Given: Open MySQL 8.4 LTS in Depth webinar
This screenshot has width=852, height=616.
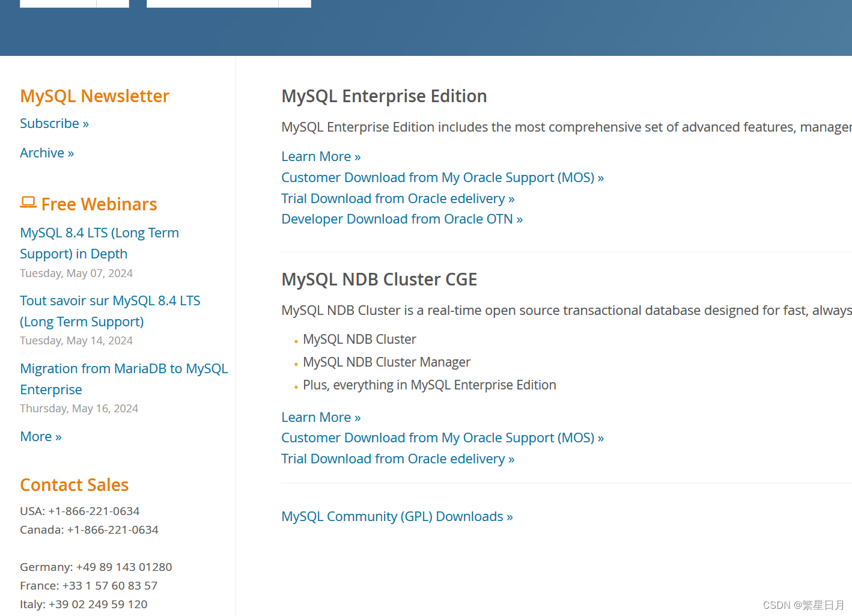Looking at the screenshot, I should click(99, 243).
